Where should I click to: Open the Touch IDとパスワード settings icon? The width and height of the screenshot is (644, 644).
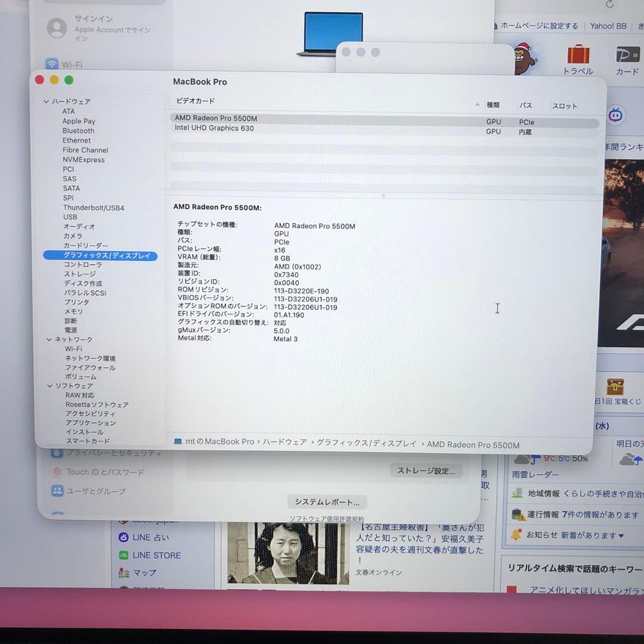tap(56, 472)
